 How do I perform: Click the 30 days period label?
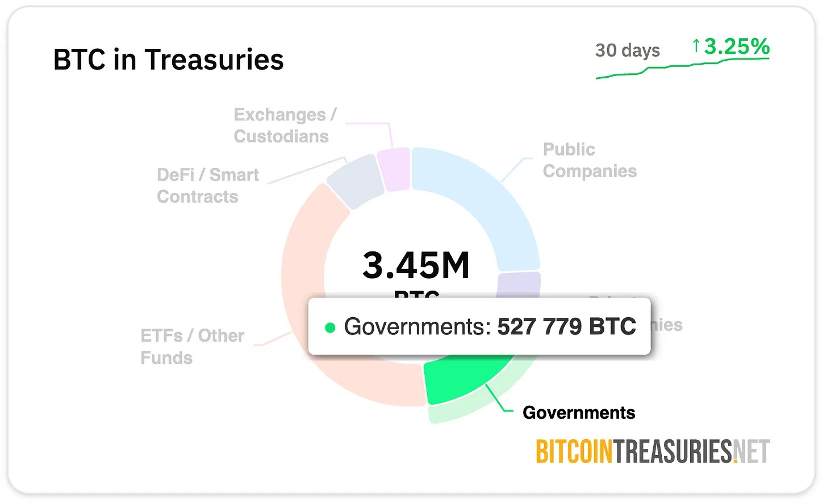click(627, 50)
